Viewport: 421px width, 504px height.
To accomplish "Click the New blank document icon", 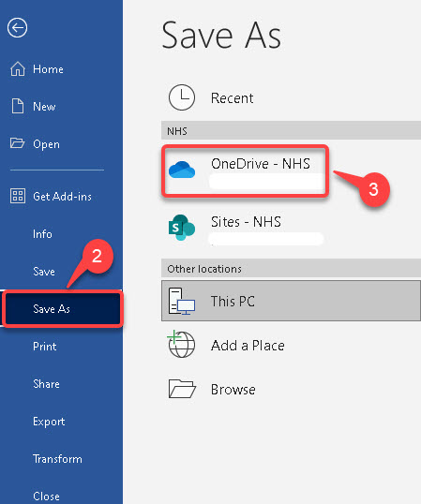I will point(18,106).
